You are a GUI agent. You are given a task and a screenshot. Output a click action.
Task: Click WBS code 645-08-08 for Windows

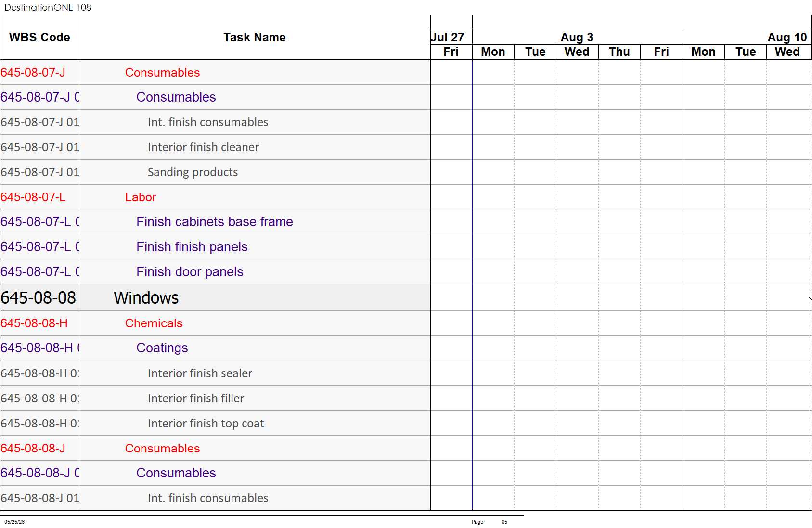click(39, 298)
